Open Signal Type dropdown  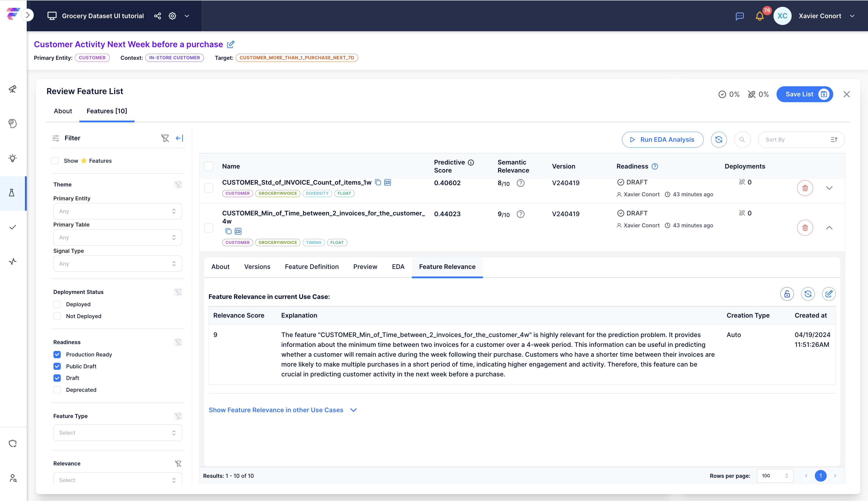click(x=117, y=264)
